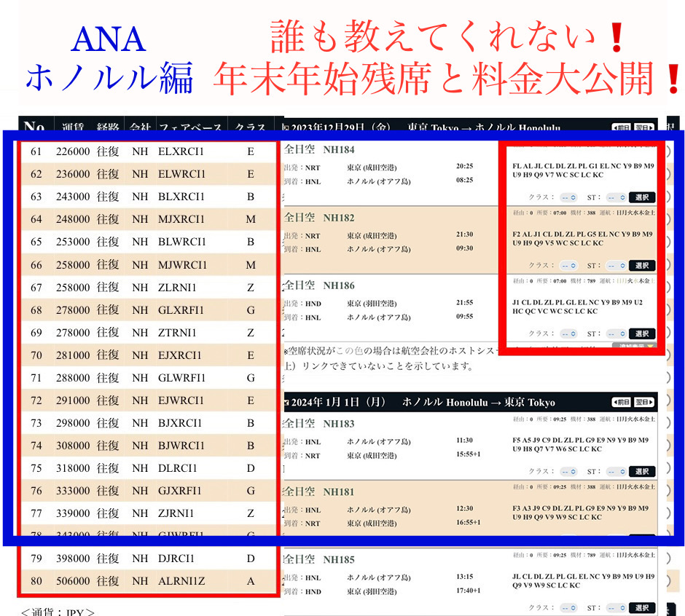This screenshot has width=685, height=616.
Task: Click fare base ZJRNI1 in row 77
Action: click(x=176, y=513)
